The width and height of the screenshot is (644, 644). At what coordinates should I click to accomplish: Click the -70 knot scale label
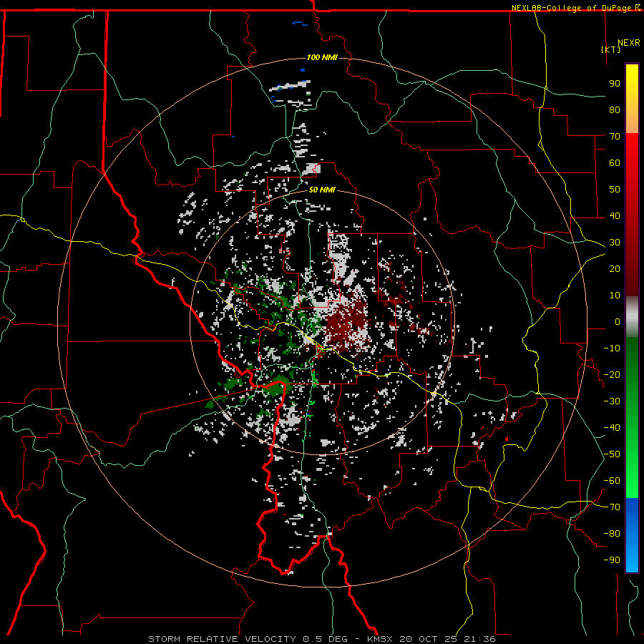[x=612, y=507]
